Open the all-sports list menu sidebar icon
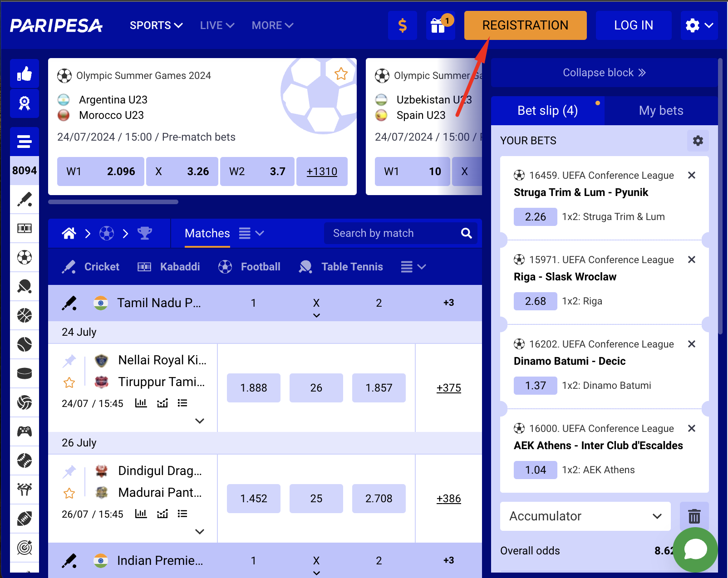Screen dimensions: 728x578 point(25,142)
